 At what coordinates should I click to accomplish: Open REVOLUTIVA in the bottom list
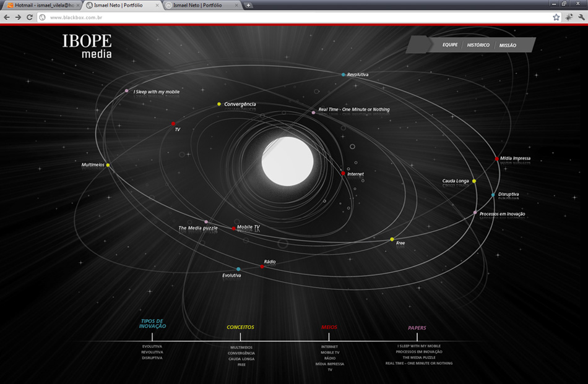pyautogui.click(x=152, y=352)
